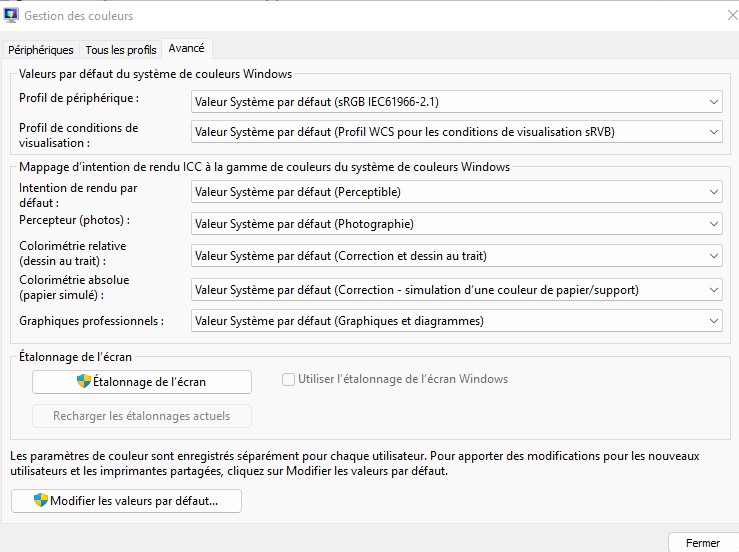The width and height of the screenshot is (739, 552).
Task: Select the Avancé tab
Action: (x=187, y=48)
